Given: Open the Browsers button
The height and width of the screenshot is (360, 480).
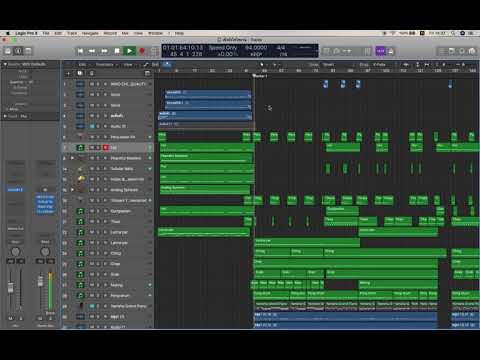Looking at the screenshot, I should click(472, 51).
